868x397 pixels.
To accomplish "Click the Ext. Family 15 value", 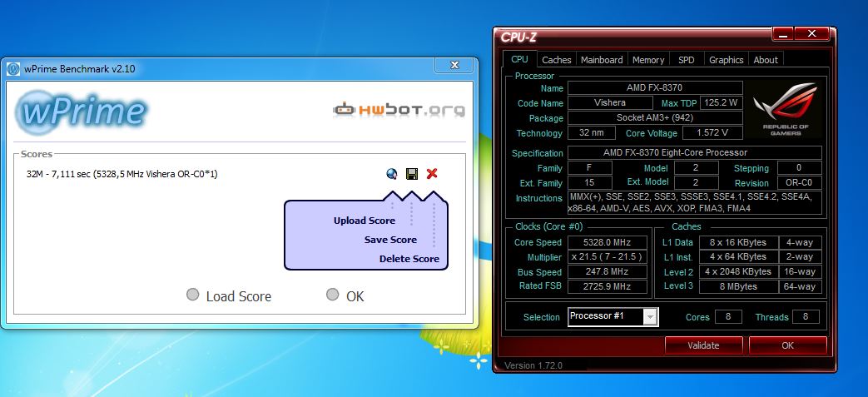I will (589, 183).
